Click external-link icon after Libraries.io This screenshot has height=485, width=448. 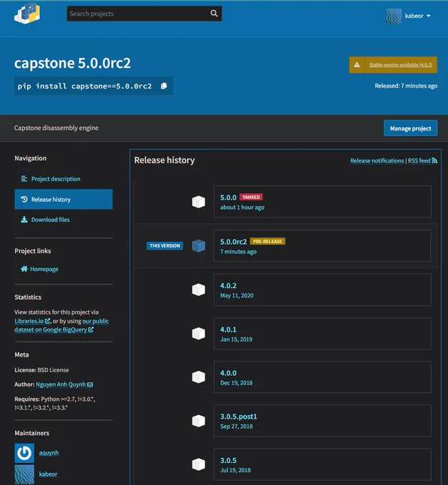[47, 321]
